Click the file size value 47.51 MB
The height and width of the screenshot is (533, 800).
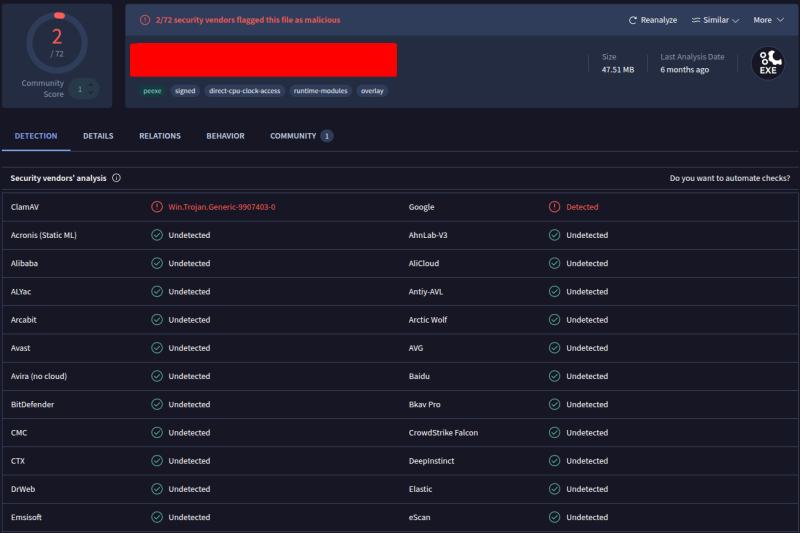point(618,70)
